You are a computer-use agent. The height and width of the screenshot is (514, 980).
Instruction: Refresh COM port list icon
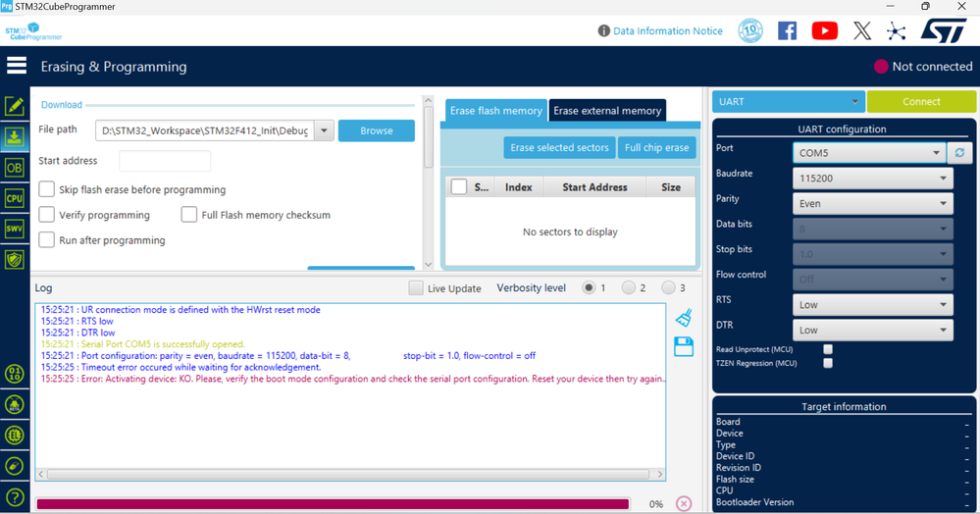(959, 153)
